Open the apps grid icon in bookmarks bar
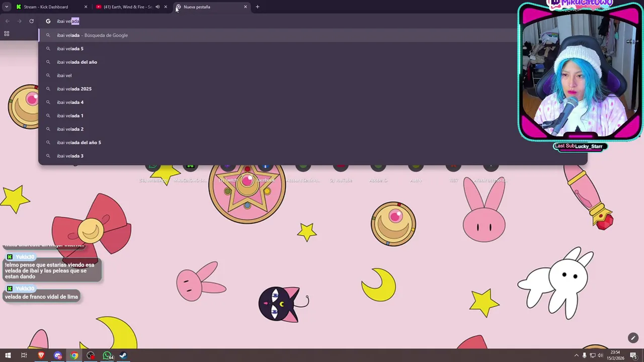The height and width of the screenshot is (362, 644). [7, 34]
